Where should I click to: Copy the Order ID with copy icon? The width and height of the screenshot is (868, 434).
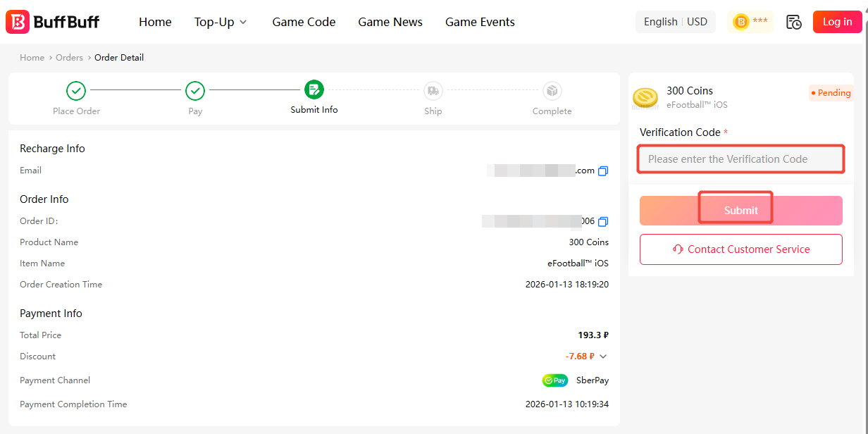pyautogui.click(x=603, y=222)
